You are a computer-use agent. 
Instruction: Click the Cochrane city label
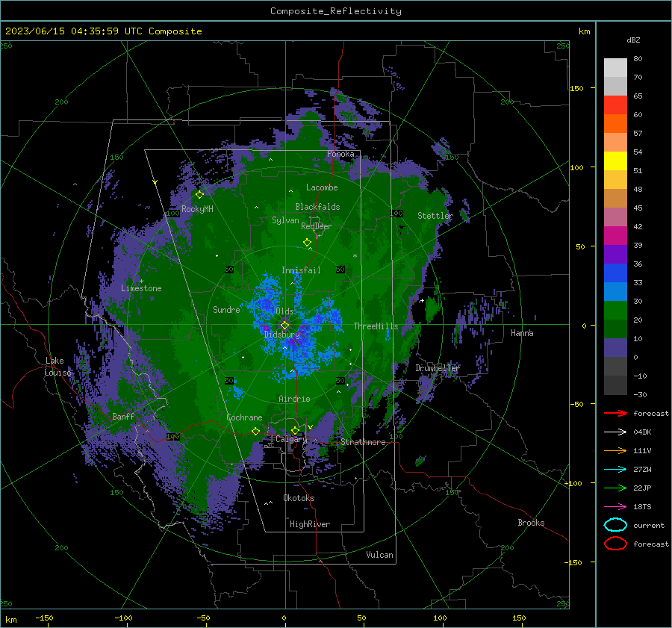click(244, 417)
